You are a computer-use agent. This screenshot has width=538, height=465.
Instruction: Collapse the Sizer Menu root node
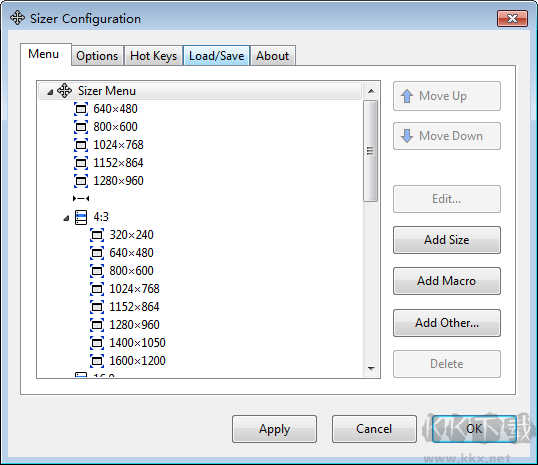pyautogui.click(x=50, y=92)
